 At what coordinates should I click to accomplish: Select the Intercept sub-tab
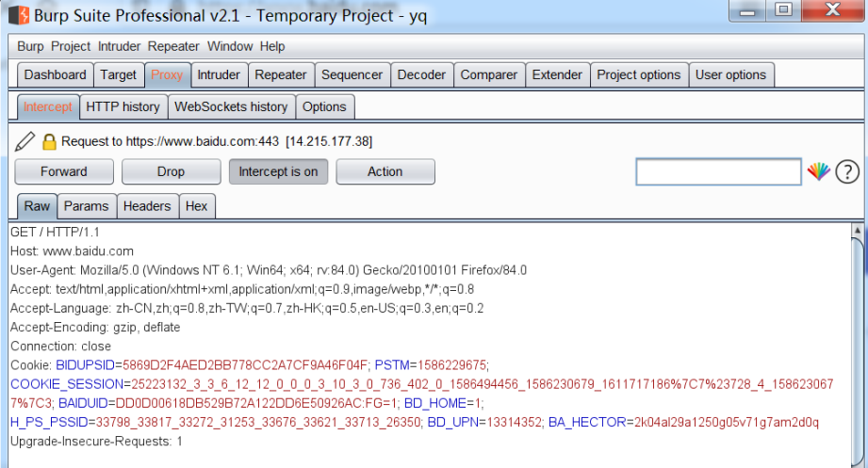coord(48,106)
